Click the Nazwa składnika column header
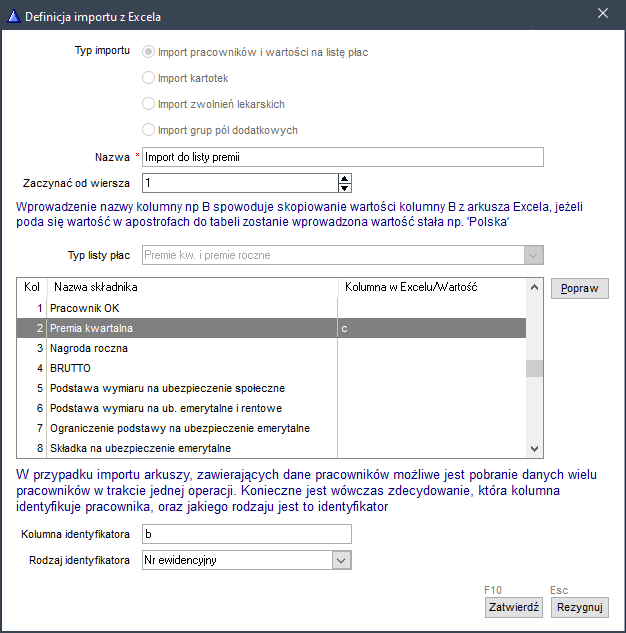 192,287
